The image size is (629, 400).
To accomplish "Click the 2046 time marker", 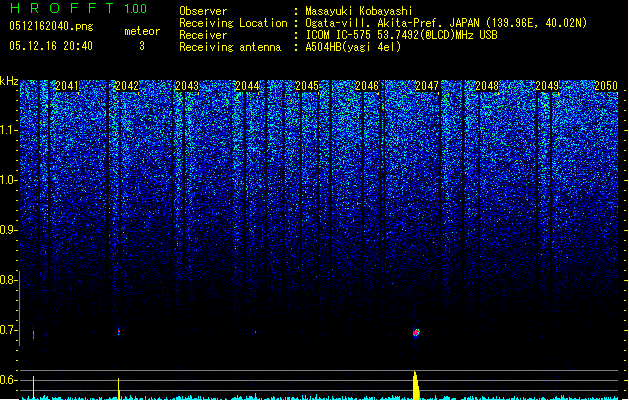I will (x=367, y=86).
